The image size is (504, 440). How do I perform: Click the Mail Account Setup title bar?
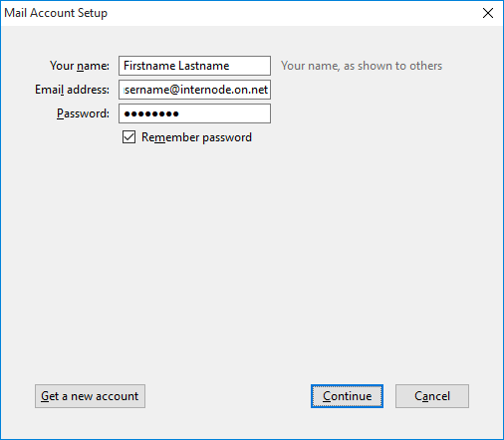[x=232, y=13]
